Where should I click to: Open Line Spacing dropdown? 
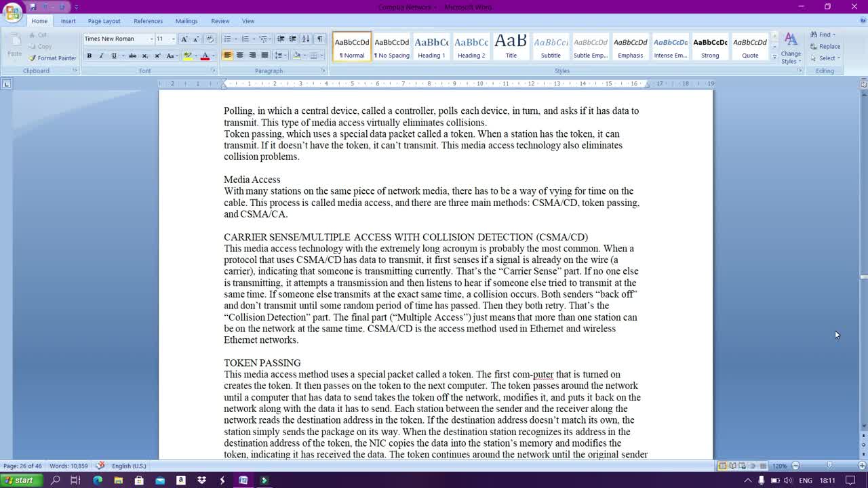279,56
